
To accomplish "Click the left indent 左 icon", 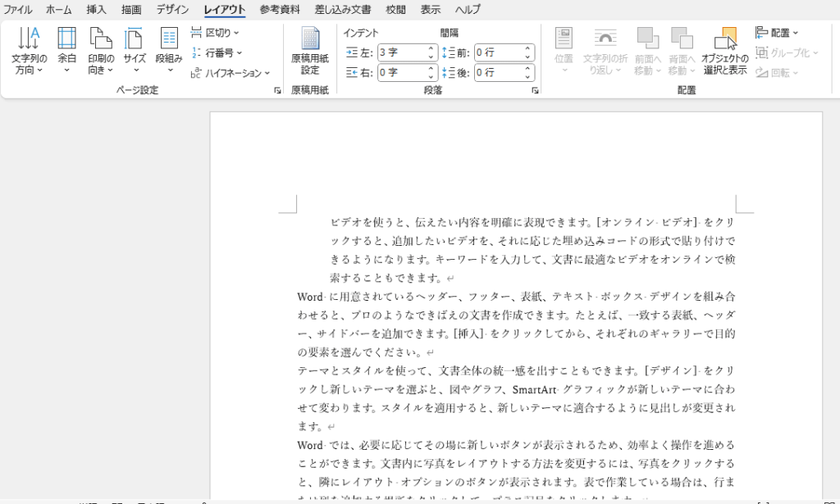I will coord(351,52).
